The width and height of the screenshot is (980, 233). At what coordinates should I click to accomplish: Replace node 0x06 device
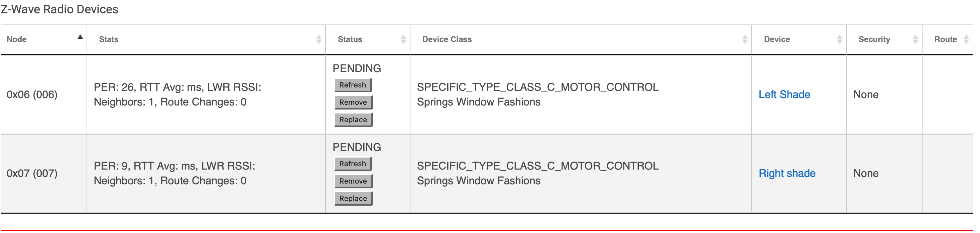click(353, 120)
